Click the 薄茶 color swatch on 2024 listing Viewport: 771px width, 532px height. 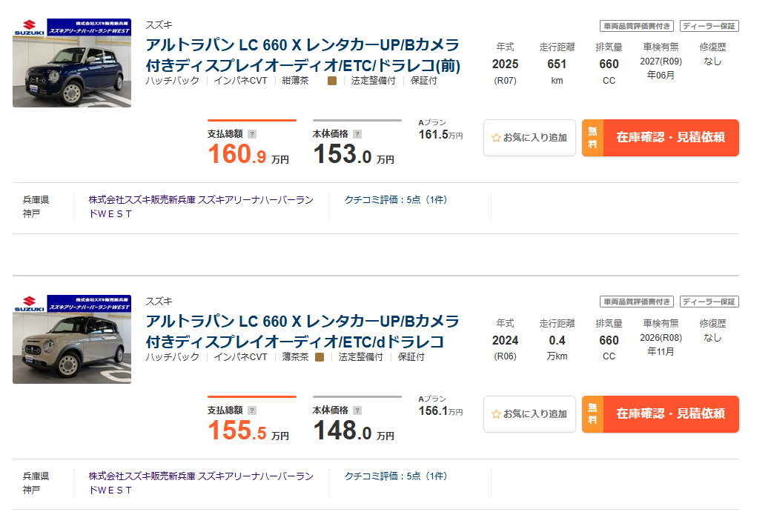click(320, 357)
